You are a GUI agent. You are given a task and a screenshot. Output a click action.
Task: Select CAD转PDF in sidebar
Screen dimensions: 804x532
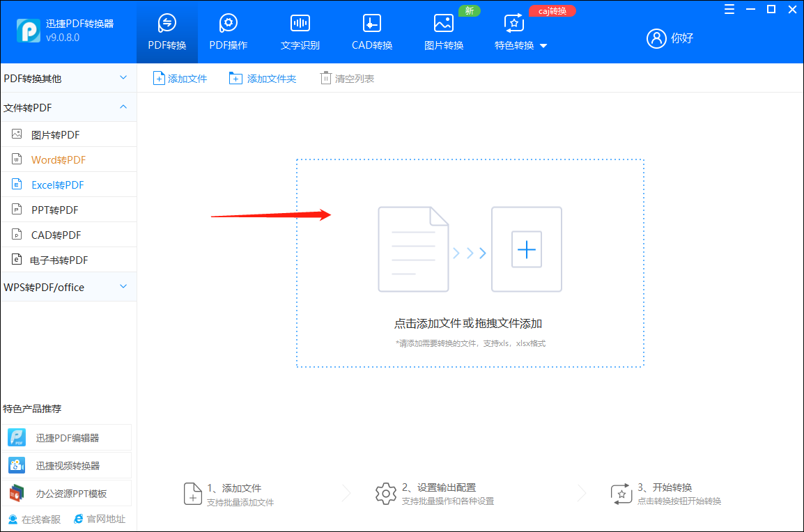pos(68,235)
